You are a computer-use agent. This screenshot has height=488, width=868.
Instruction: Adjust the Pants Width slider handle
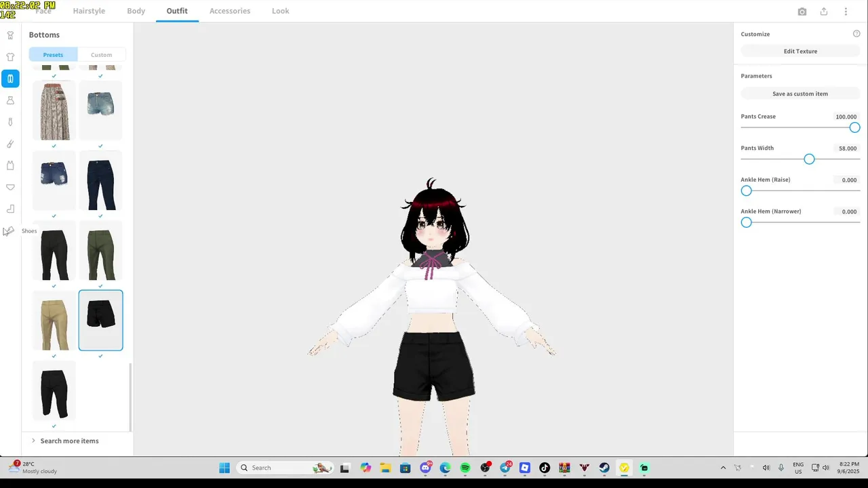809,159
